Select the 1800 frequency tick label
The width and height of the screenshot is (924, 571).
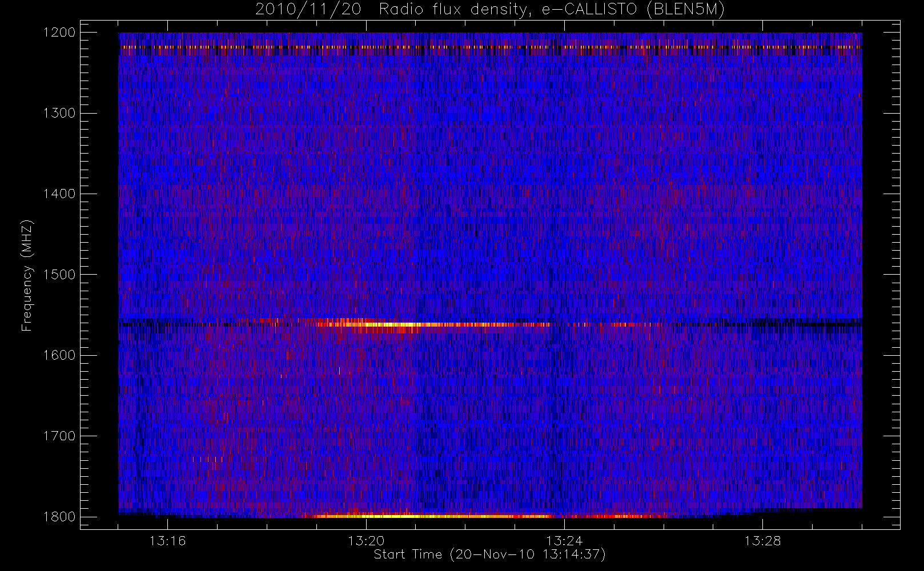pyautogui.click(x=59, y=517)
